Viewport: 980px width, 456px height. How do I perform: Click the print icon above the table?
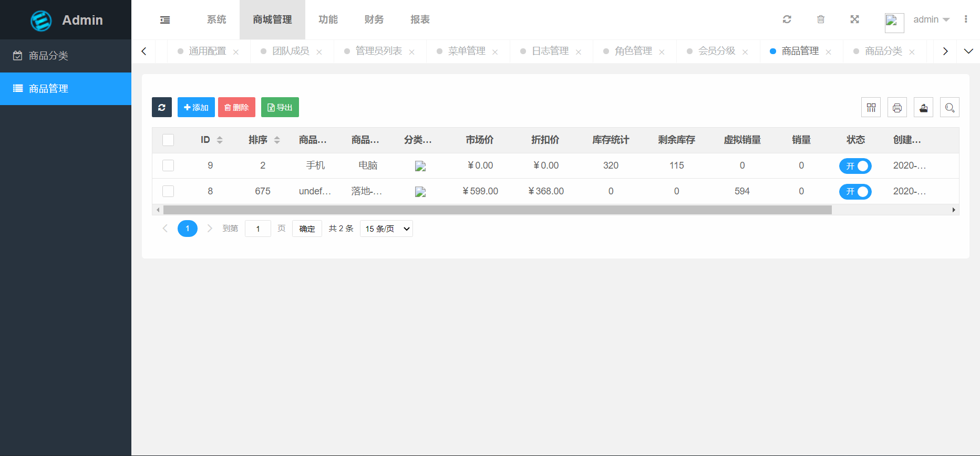click(898, 107)
